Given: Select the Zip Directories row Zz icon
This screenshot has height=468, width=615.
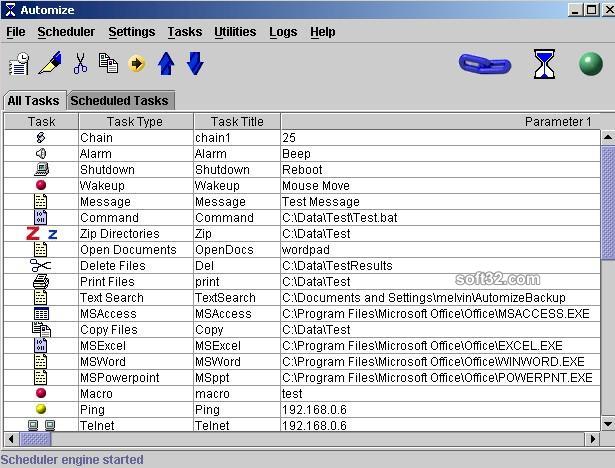Looking at the screenshot, I should point(42,233).
